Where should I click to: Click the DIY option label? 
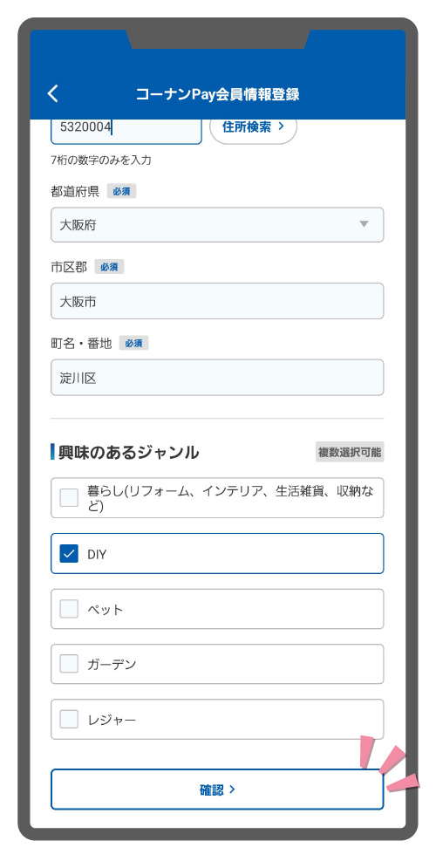point(97,554)
